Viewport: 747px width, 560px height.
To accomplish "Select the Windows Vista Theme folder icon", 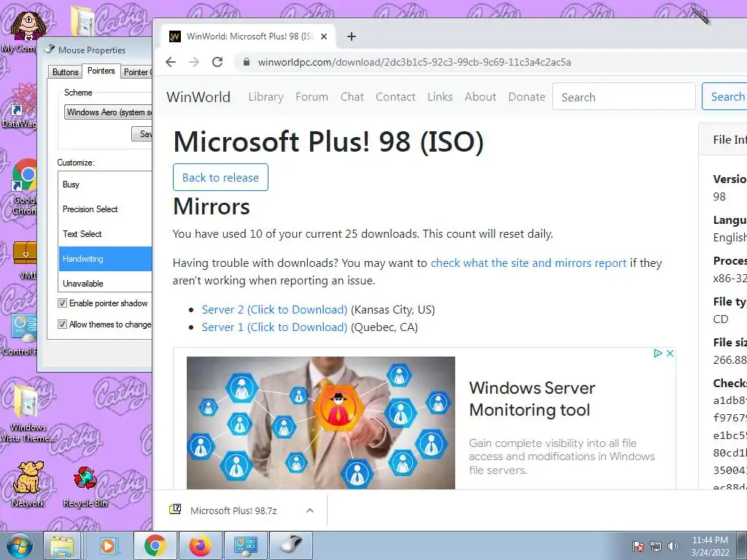I will tap(28, 413).
